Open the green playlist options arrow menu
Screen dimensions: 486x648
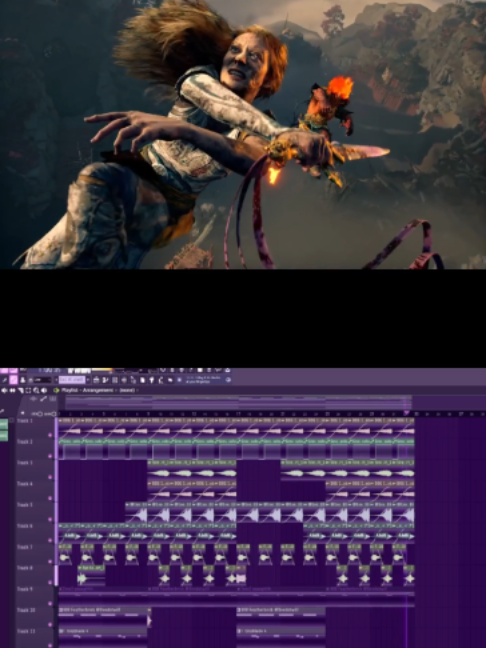[56, 390]
